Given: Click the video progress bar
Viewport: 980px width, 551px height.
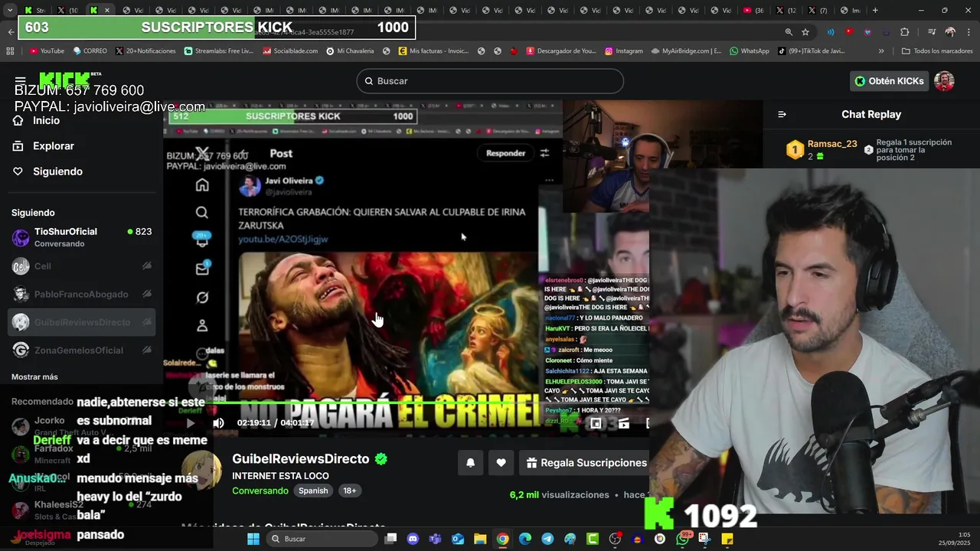Looking at the screenshot, I should 406,403.
